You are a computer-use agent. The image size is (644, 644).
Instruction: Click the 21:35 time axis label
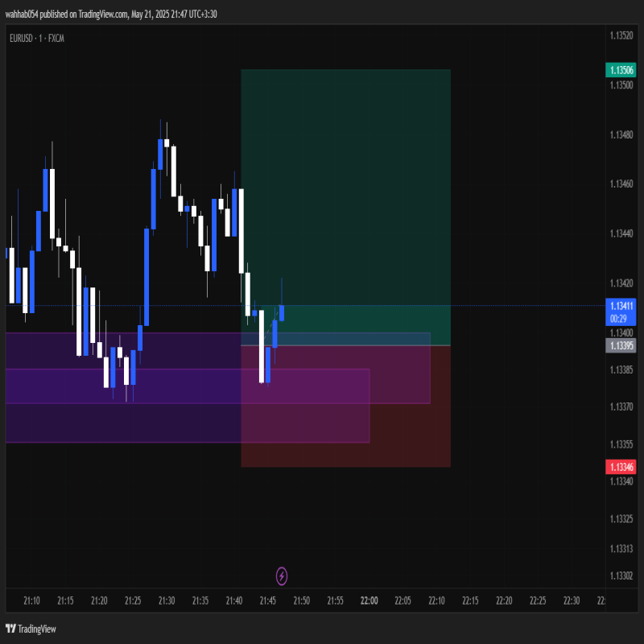tap(200, 601)
